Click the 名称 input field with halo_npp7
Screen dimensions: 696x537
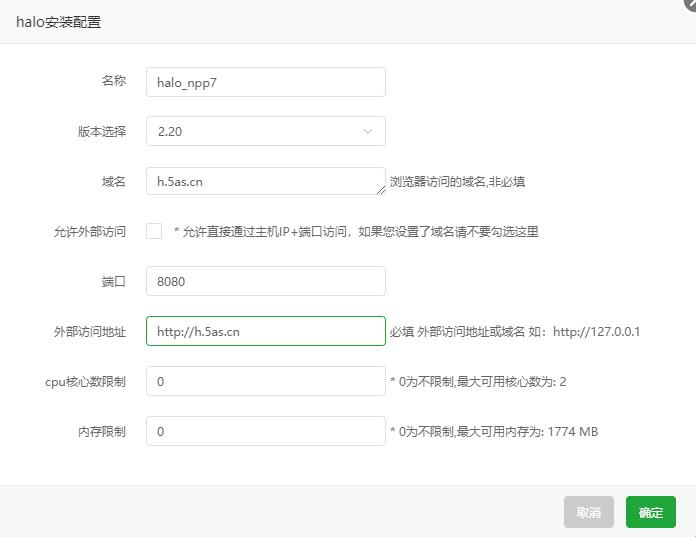tap(265, 82)
